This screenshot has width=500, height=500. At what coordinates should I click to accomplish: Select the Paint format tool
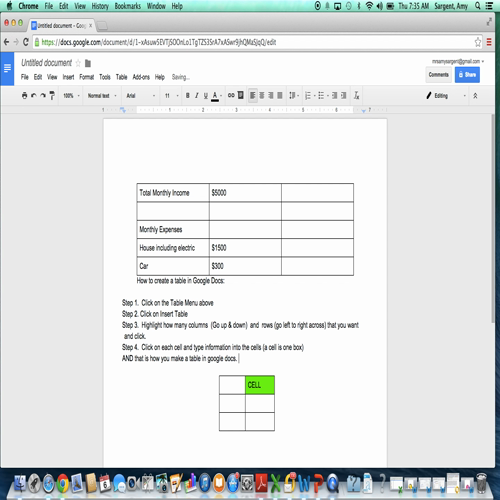click(52, 96)
